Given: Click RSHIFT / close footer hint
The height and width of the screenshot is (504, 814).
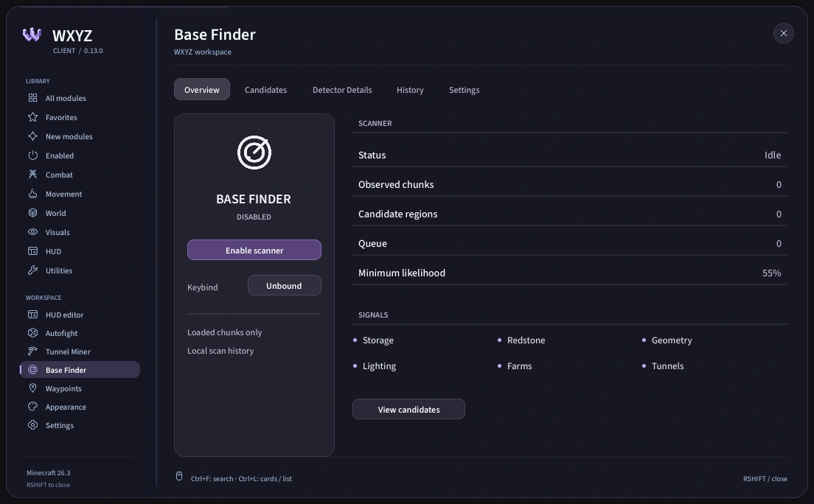Looking at the screenshot, I should pos(765,478).
